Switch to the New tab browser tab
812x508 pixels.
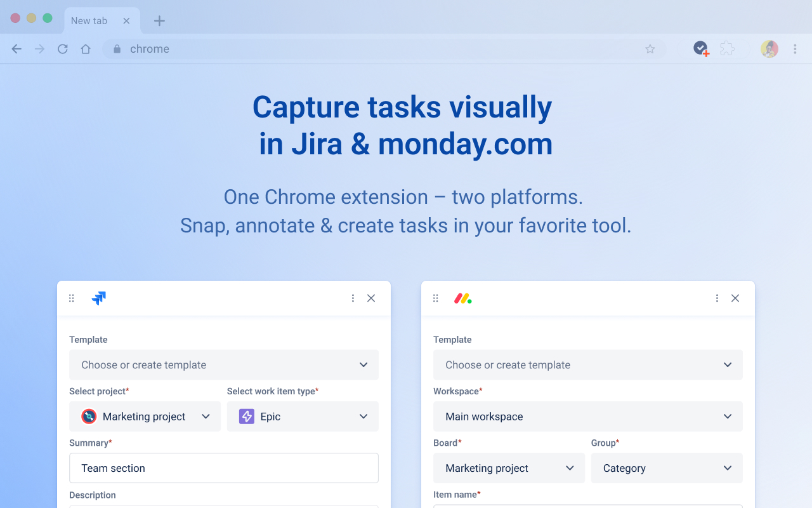[x=89, y=20]
